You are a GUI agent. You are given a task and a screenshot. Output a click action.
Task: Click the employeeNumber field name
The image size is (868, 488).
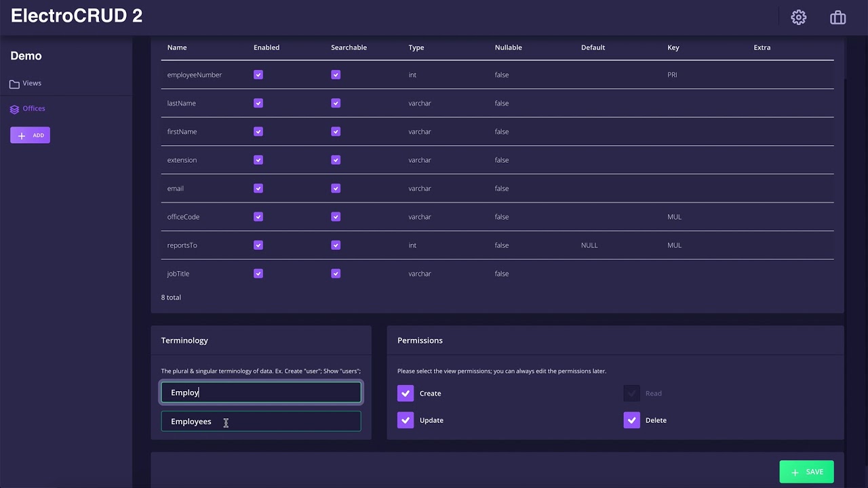pyautogui.click(x=195, y=75)
